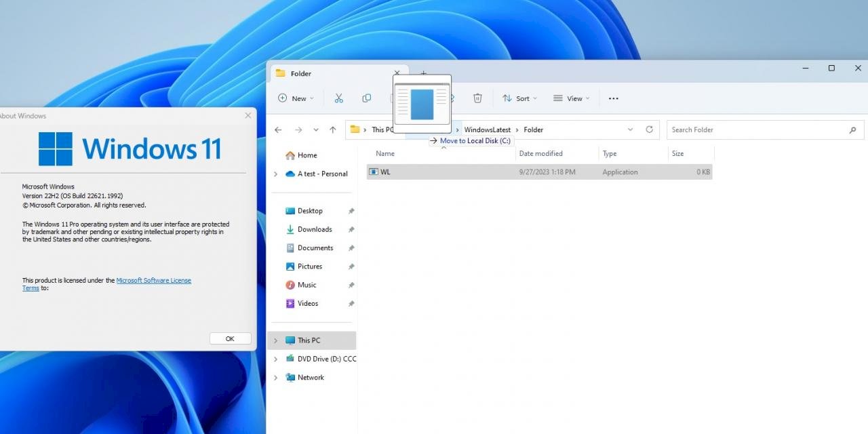This screenshot has height=434, width=868.
Task: Select the WL application file
Action: [385, 172]
